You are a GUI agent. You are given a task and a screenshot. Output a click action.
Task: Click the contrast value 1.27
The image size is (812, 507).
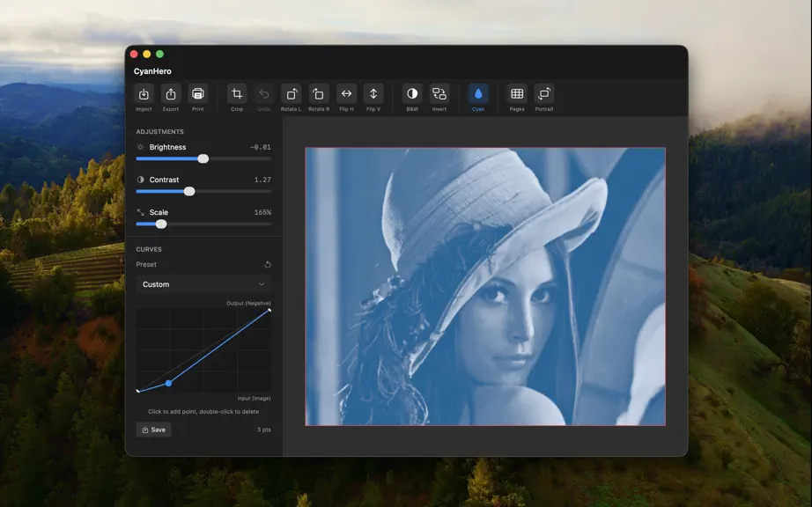coord(262,180)
